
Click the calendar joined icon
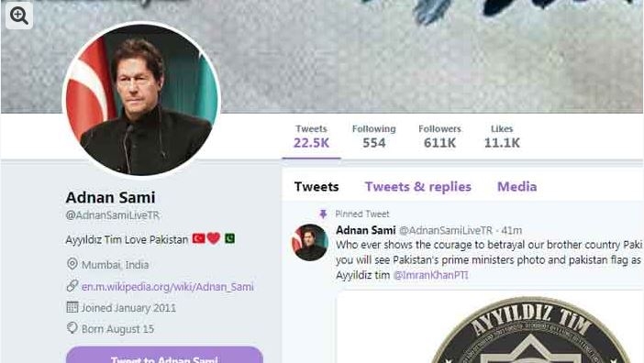(72, 307)
